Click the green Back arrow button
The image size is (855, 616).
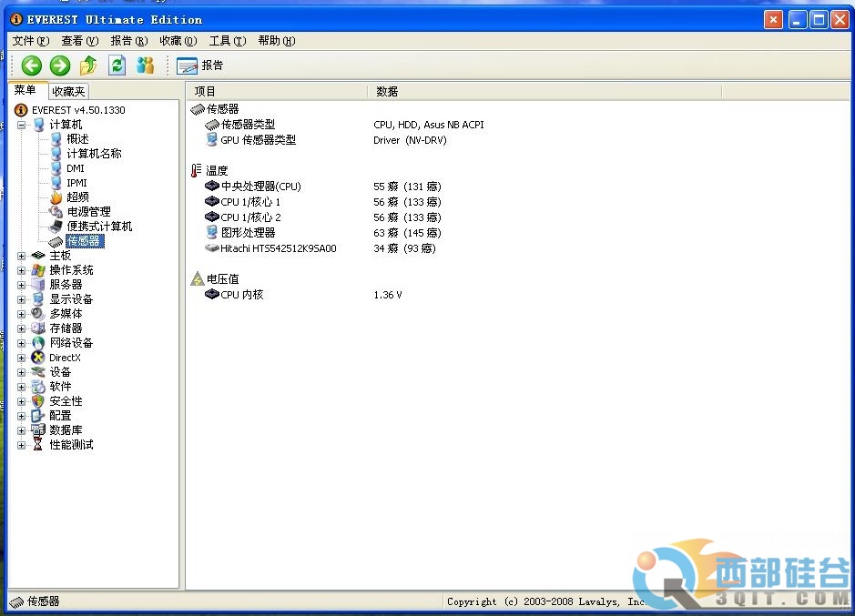[x=32, y=66]
